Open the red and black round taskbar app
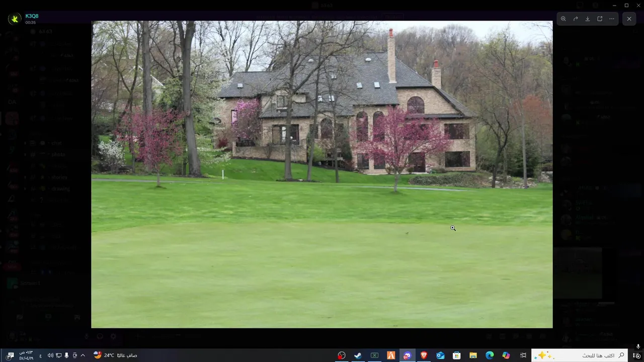The height and width of the screenshot is (362, 644). coord(342,355)
